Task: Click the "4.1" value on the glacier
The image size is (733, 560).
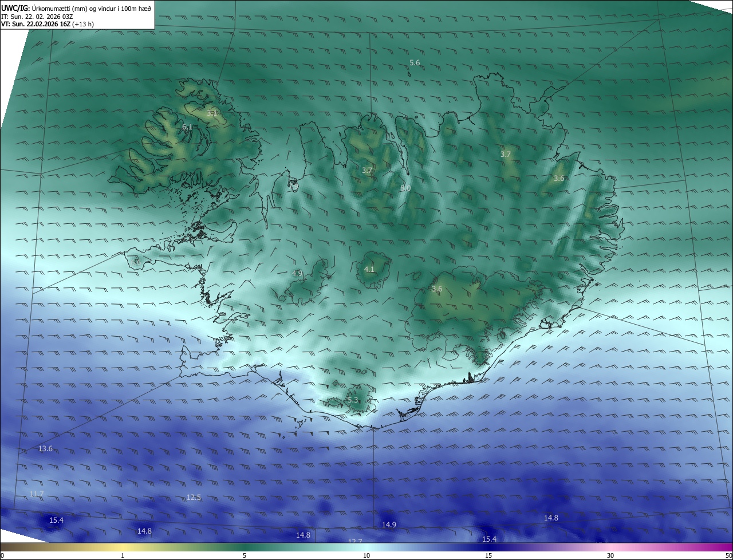Action: 369,269
